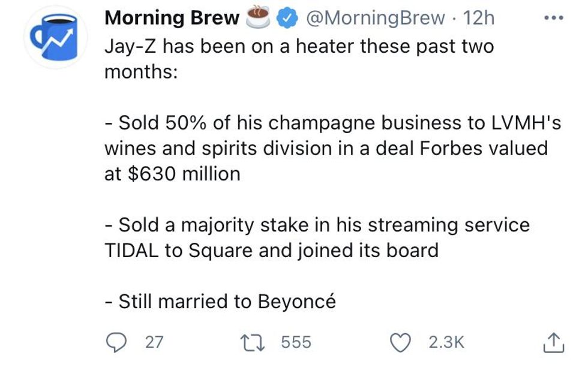Click the coffee cup emoji beside name
588x368 pixels.
260,17
